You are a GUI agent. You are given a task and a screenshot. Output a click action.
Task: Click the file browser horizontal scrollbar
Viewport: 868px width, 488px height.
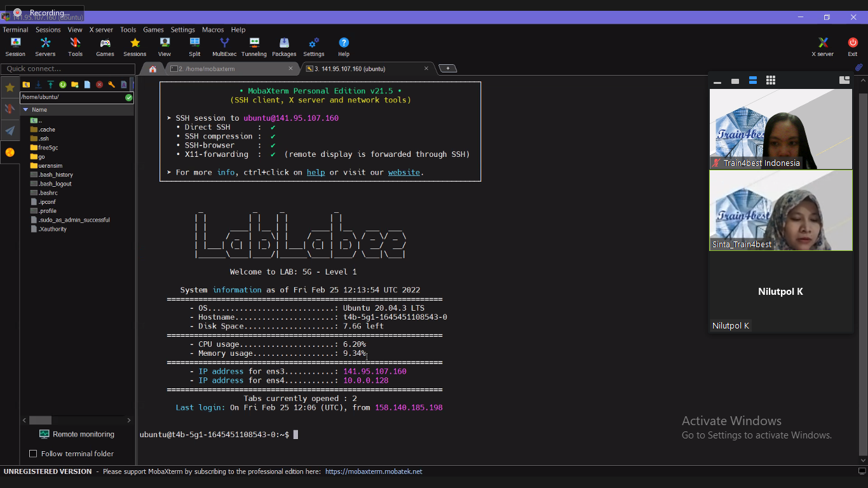[x=40, y=420]
